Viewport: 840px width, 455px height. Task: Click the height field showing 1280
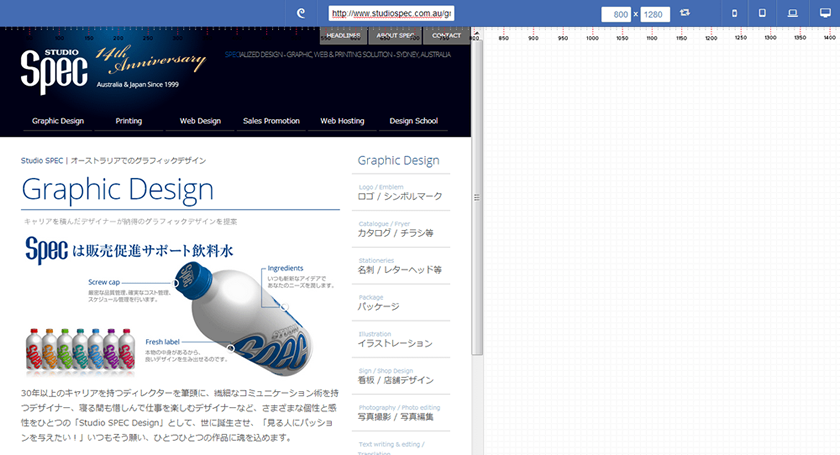point(654,14)
